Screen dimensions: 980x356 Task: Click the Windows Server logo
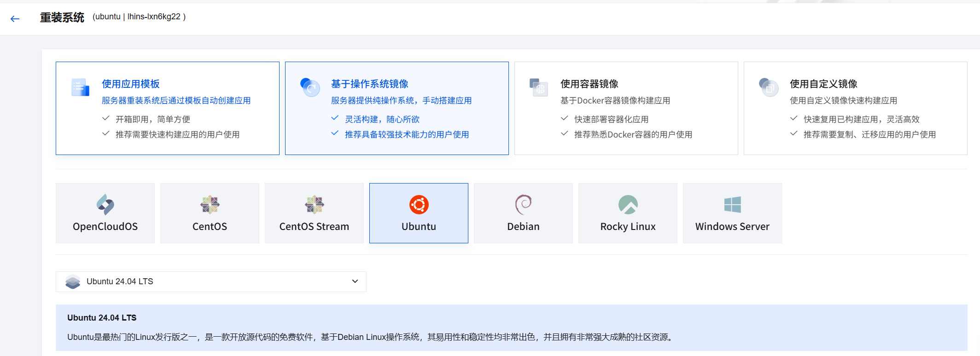click(x=733, y=205)
